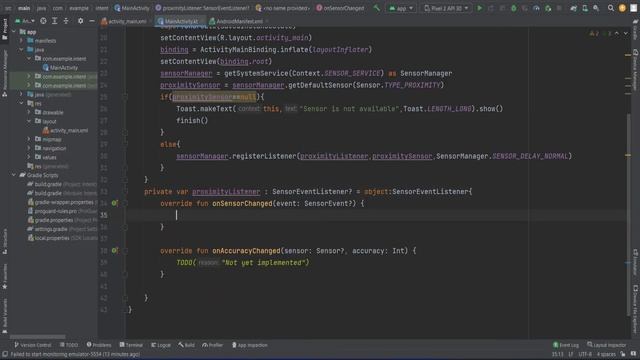The height and width of the screenshot is (360, 640).
Task: Collapse the Gradle Scripts node
Action: pyautogui.click(x=14, y=175)
